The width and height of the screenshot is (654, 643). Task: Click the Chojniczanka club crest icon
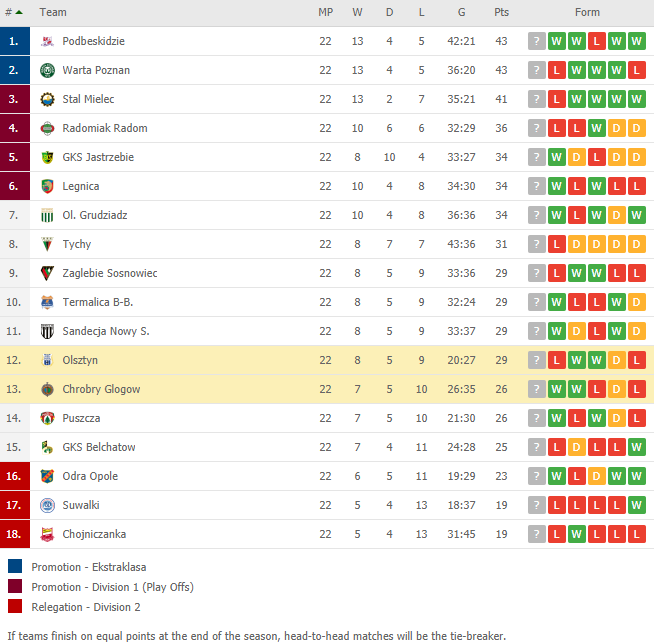[x=47, y=534]
